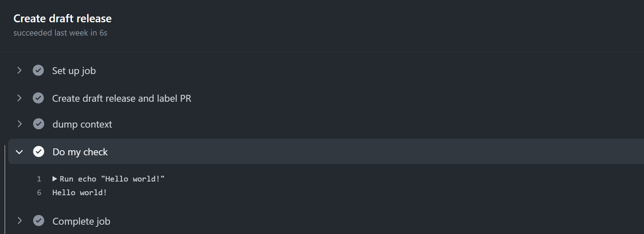
Task: Click the circular status badge of dump context
Action: tap(38, 124)
